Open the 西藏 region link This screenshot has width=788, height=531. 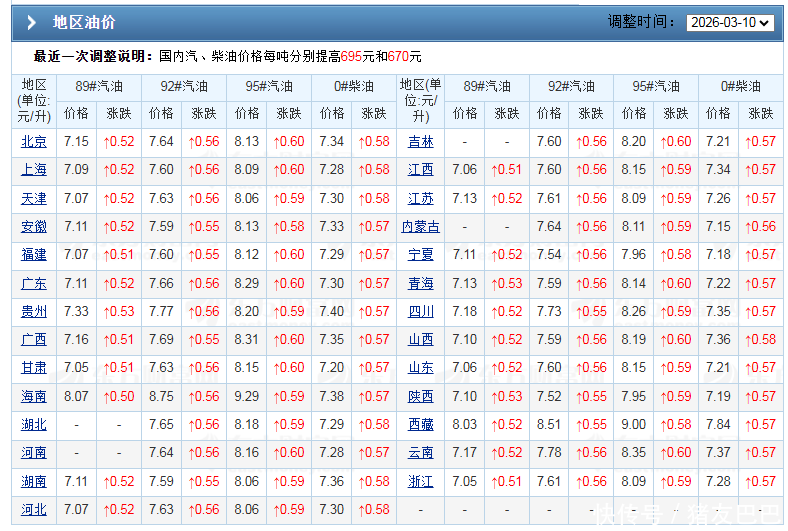(x=421, y=425)
